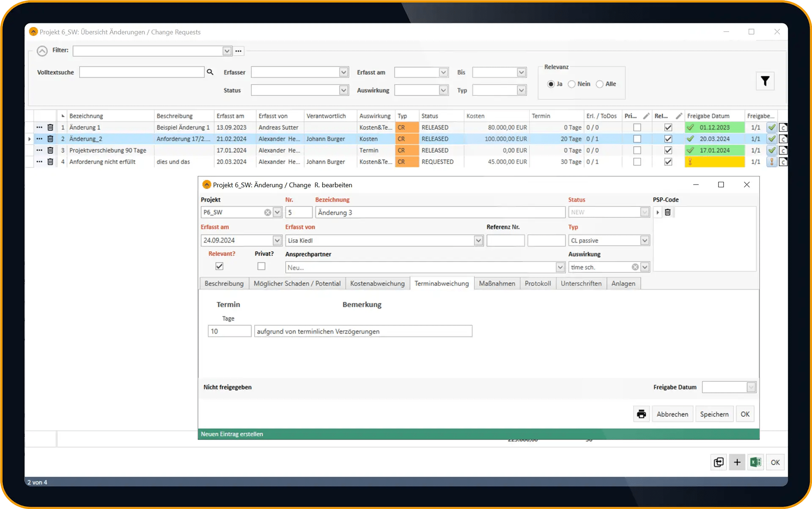Delete row Änderung 1 with trash icon

click(x=50, y=127)
